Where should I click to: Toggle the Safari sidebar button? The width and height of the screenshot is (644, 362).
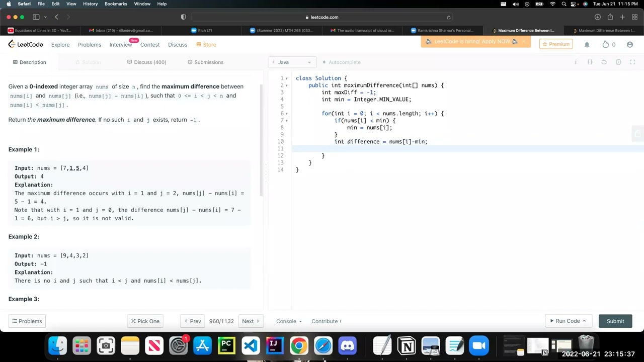(x=36, y=17)
